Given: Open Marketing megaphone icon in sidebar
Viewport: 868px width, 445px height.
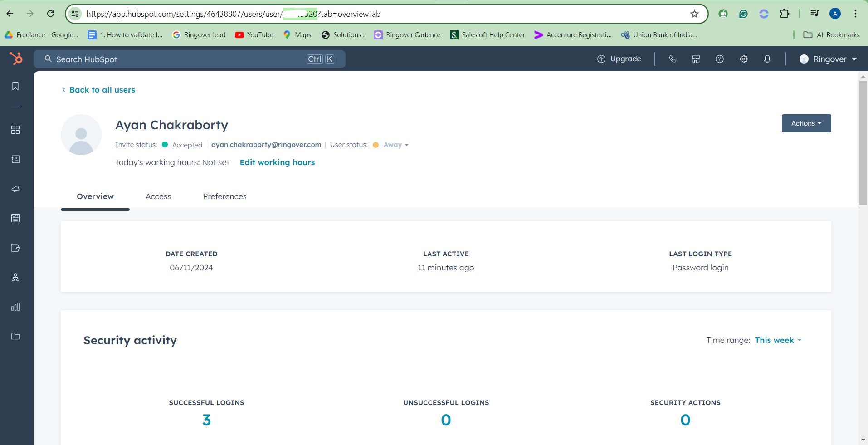Looking at the screenshot, I should [15, 189].
